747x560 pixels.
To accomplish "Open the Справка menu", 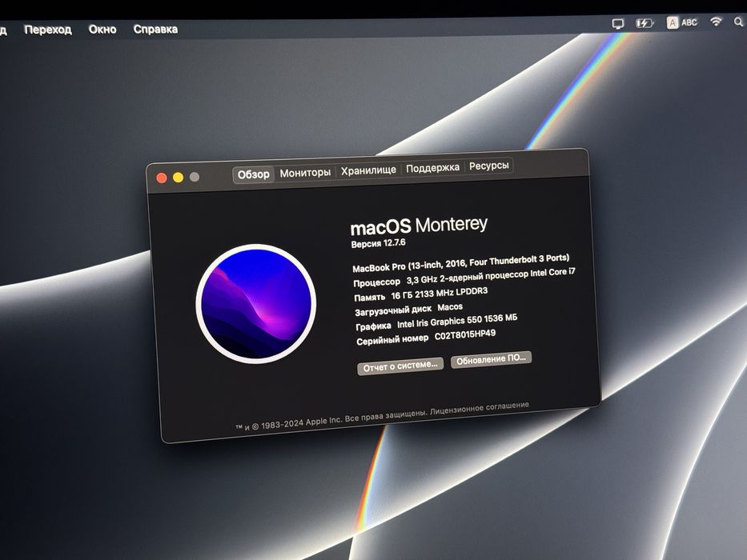I will click(155, 30).
